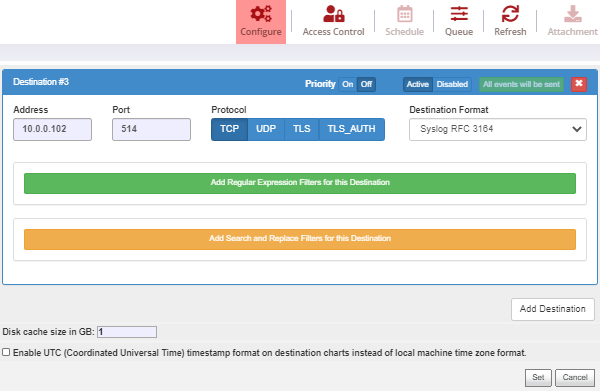
Task: Click the Address field 10.0.0.102
Action: point(52,129)
